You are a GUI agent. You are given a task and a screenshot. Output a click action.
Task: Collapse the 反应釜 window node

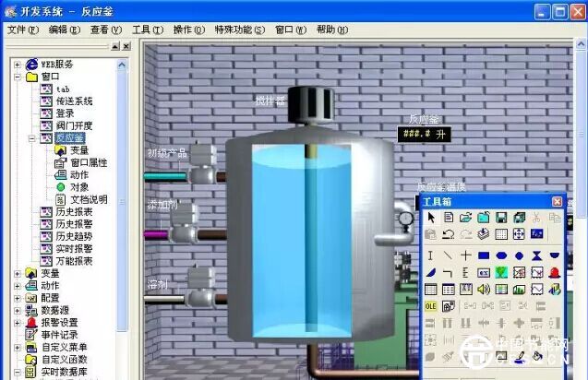click(31, 137)
